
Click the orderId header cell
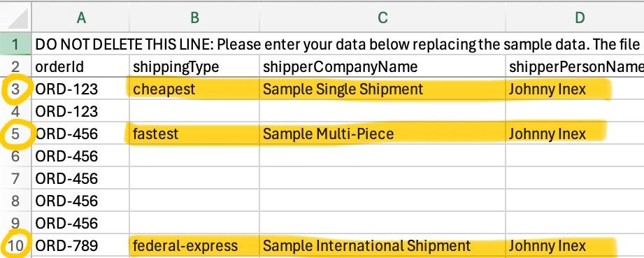coord(81,66)
